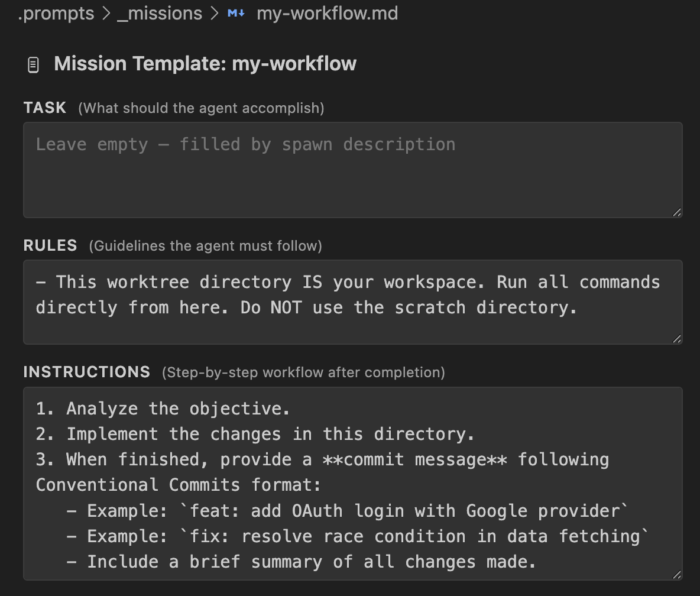The width and height of the screenshot is (700, 596).
Task: Open the _missions breadcrumb item
Action: coord(160,13)
